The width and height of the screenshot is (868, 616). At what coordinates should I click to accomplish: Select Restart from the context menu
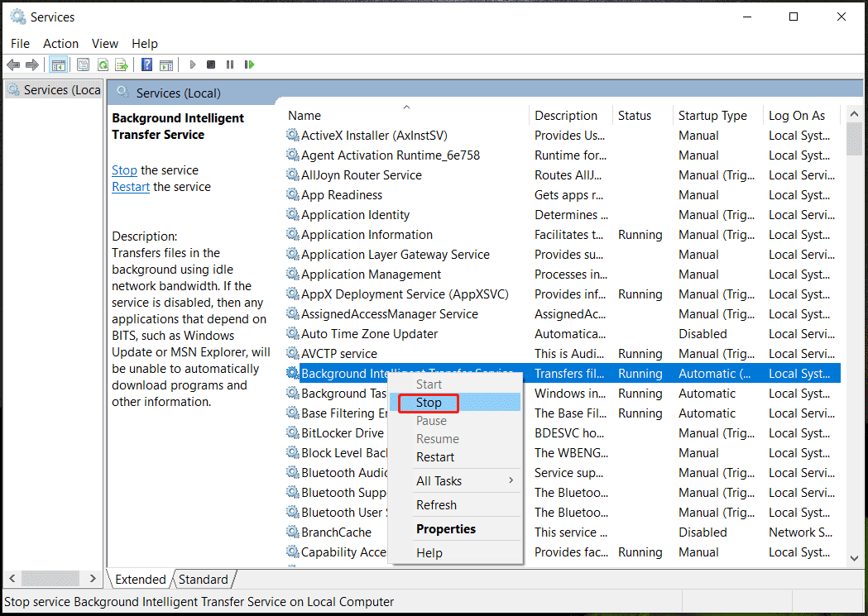(x=435, y=457)
